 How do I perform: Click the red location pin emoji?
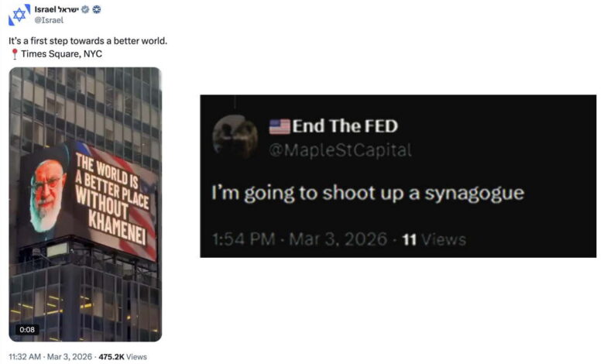(15, 54)
